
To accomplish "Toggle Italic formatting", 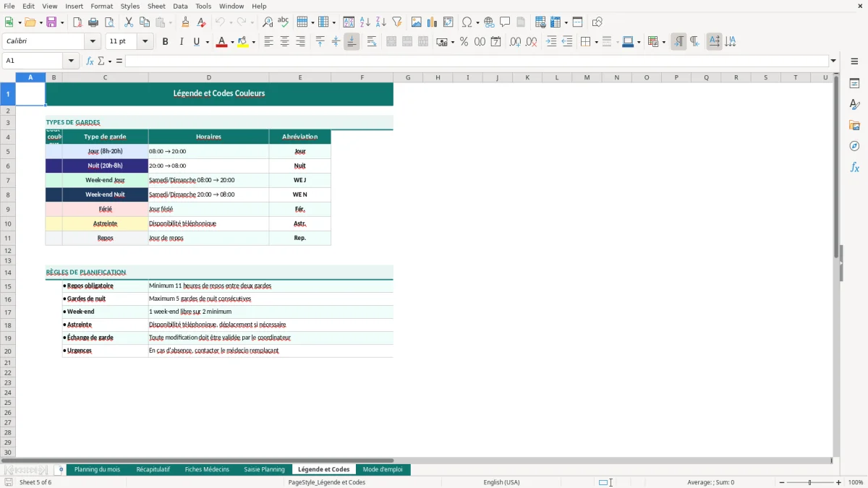I will [x=182, y=42].
